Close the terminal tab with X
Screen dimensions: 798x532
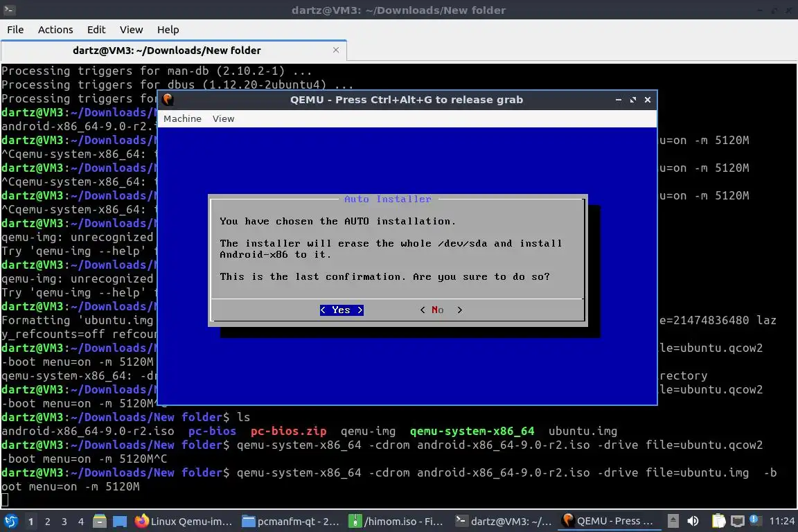coord(336,50)
